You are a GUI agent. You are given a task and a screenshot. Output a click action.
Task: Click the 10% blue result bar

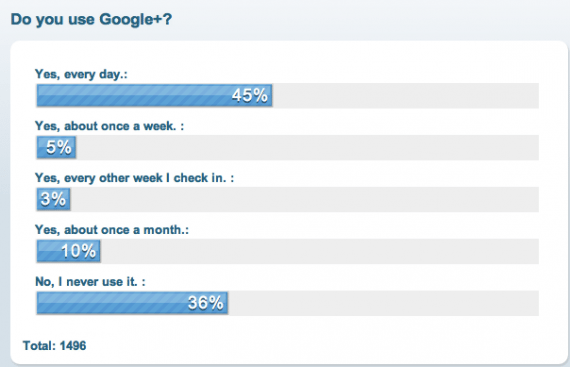pyautogui.click(x=68, y=251)
